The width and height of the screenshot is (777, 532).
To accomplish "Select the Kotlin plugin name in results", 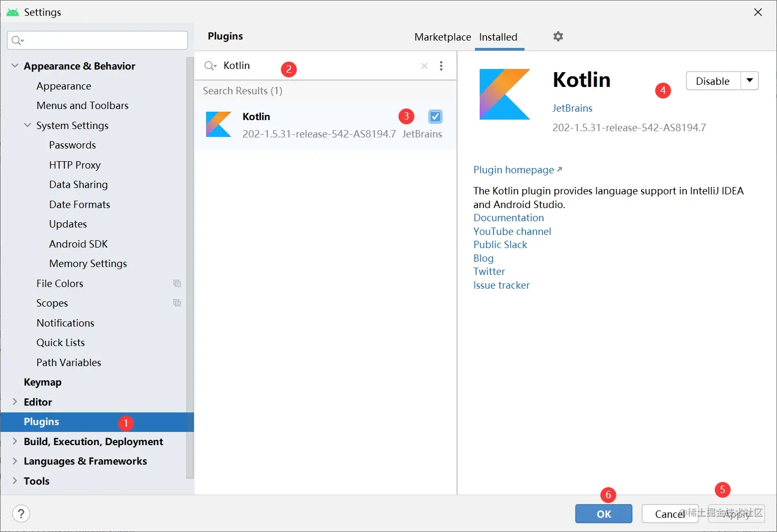I will coord(256,116).
